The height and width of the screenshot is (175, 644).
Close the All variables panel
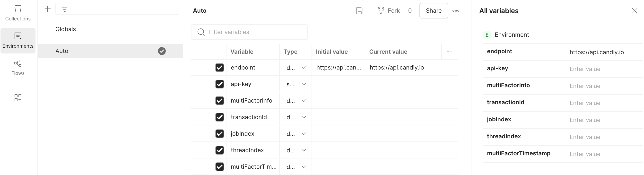(635, 10)
